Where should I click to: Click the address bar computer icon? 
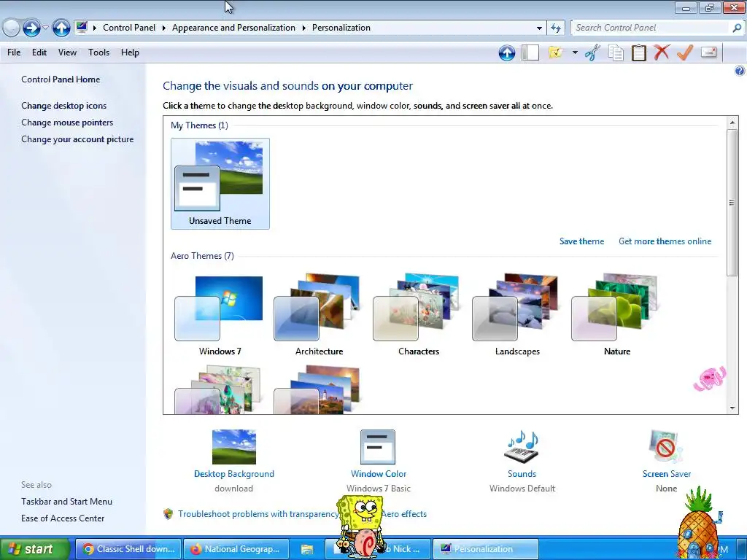(x=82, y=27)
